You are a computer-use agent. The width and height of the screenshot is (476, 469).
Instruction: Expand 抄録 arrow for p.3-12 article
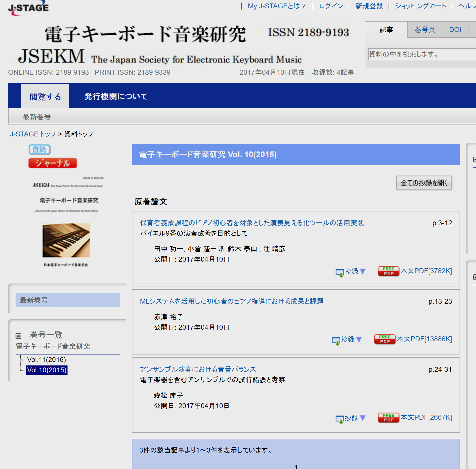point(363,271)
